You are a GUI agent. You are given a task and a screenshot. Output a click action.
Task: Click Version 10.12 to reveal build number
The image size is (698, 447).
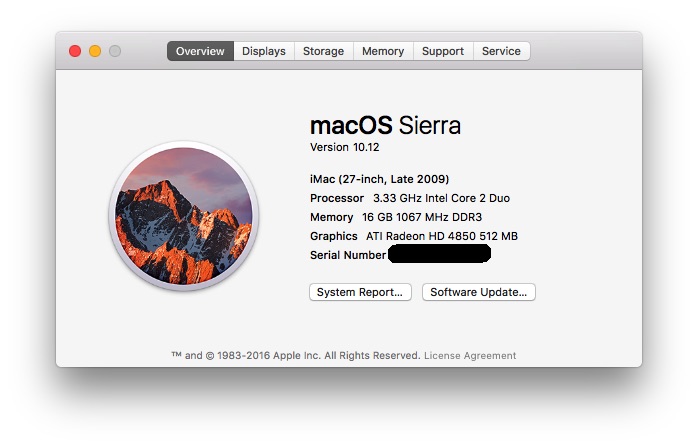tap(345, 147)
